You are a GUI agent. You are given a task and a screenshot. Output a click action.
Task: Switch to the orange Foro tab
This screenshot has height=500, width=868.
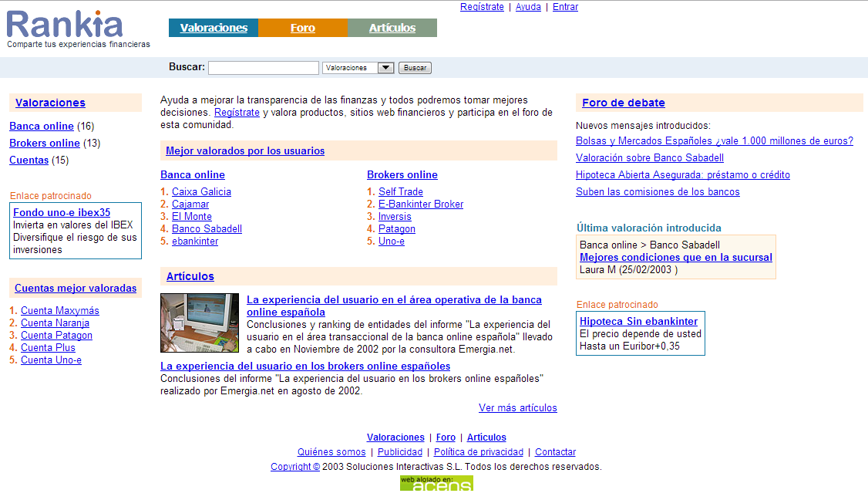[303, 28]
